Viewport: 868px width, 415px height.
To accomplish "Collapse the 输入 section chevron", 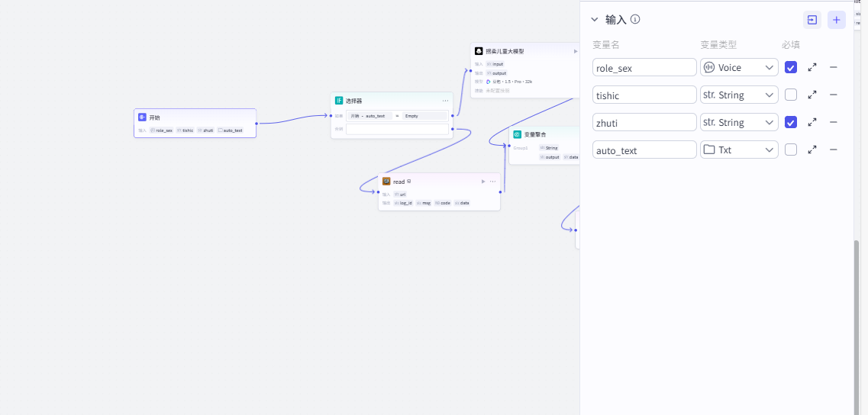I will pos(595,20).
